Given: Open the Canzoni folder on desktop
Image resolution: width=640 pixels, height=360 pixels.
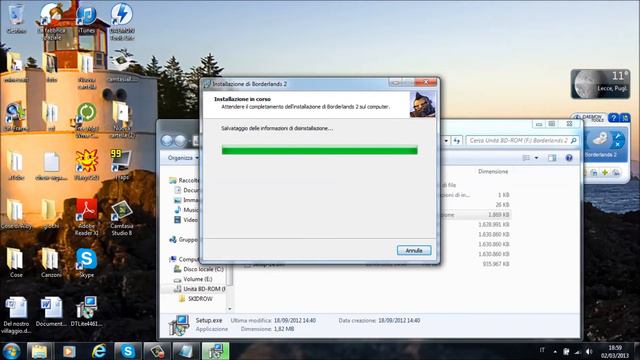Looking at the screenshot, I should click(x=51, y=263).
